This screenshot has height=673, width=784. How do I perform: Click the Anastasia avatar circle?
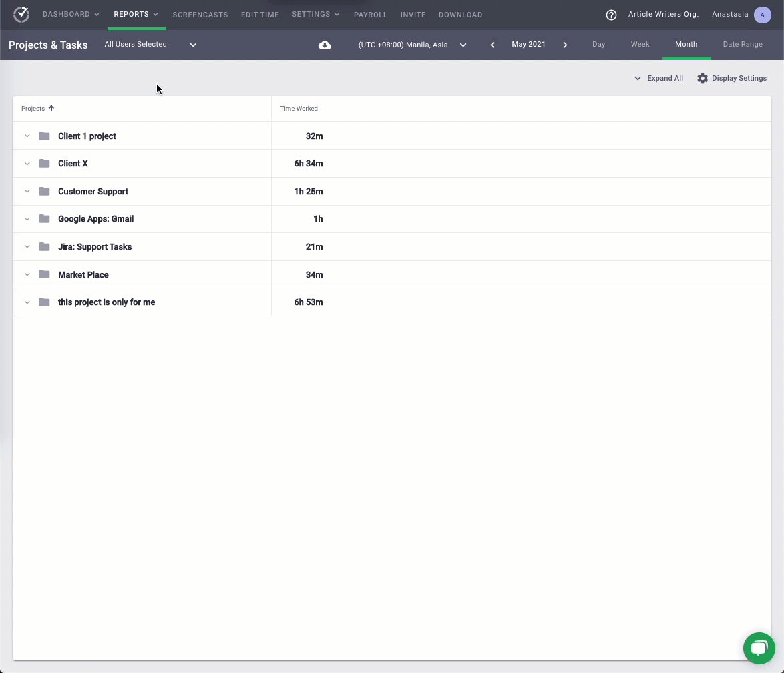(763, 14)
